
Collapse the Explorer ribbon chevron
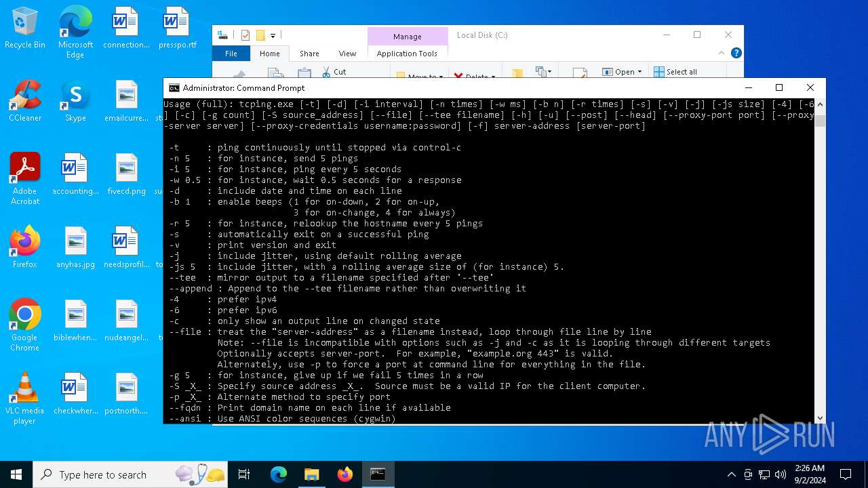(x=722, y=53)
